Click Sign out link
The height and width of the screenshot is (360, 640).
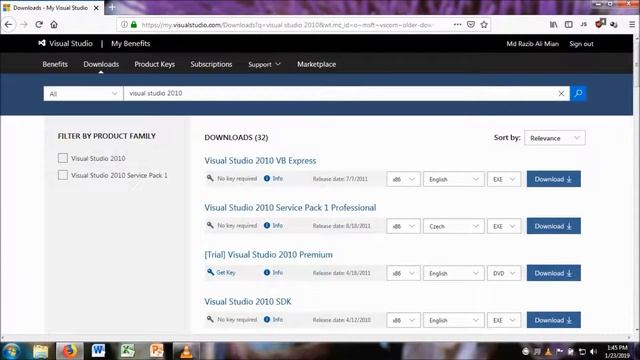click(x=581, y=44)
